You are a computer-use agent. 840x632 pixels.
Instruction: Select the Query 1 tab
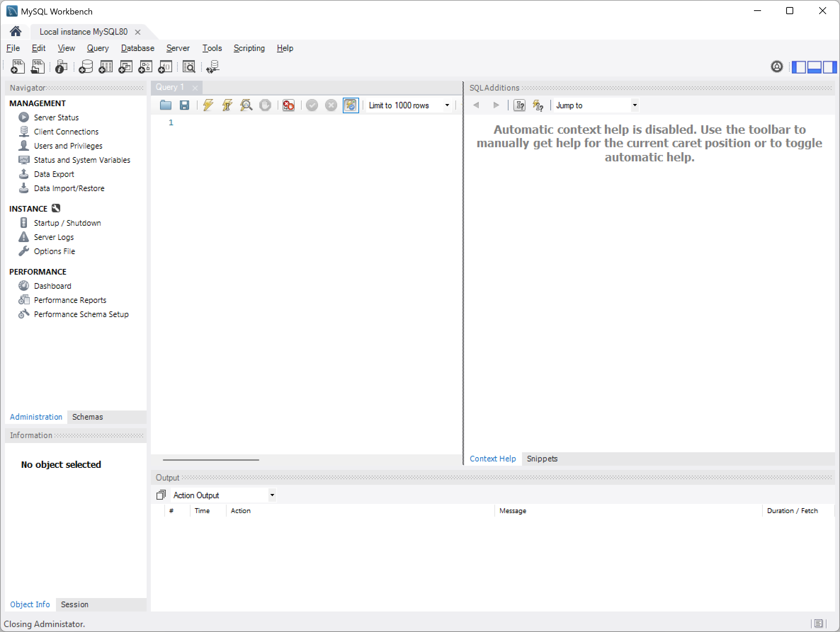click(170, 87)
